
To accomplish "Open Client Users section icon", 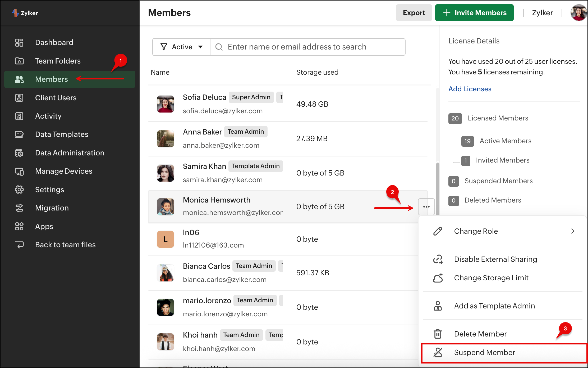I will click(x=19, y=98).
